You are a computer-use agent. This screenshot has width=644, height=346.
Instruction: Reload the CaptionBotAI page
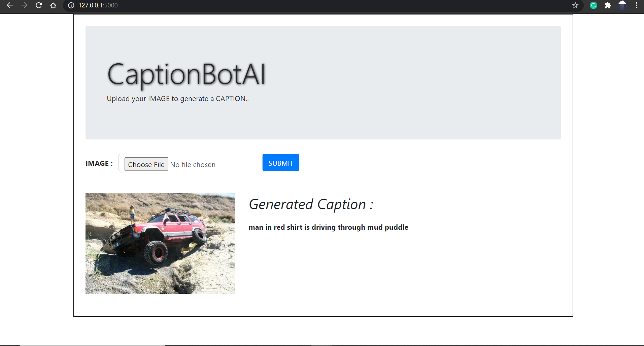(38, 5)
